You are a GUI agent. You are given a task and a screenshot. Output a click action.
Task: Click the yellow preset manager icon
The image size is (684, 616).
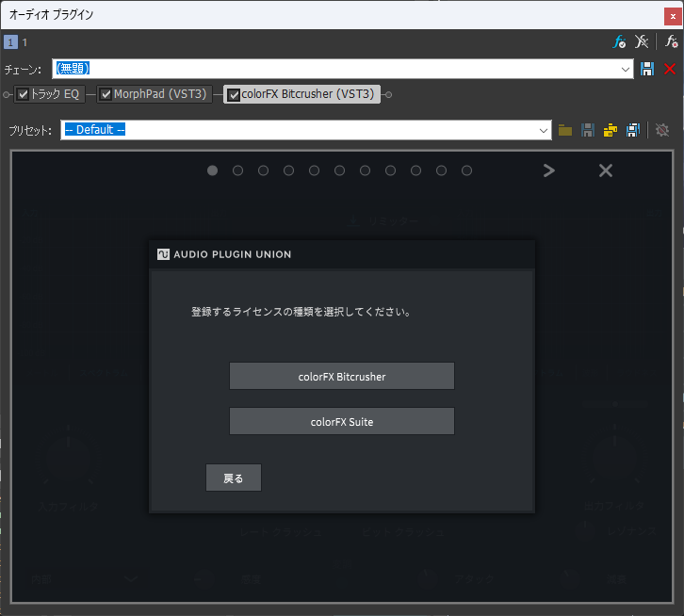click(x=611, y=130)
